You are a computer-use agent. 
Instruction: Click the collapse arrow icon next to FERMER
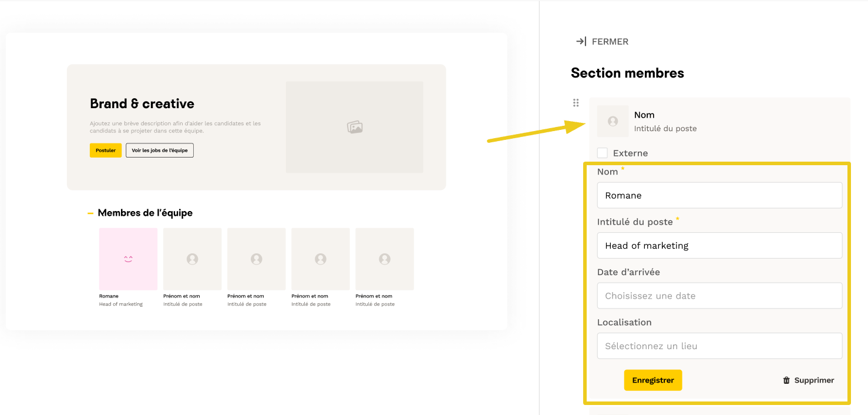(581, 41)
